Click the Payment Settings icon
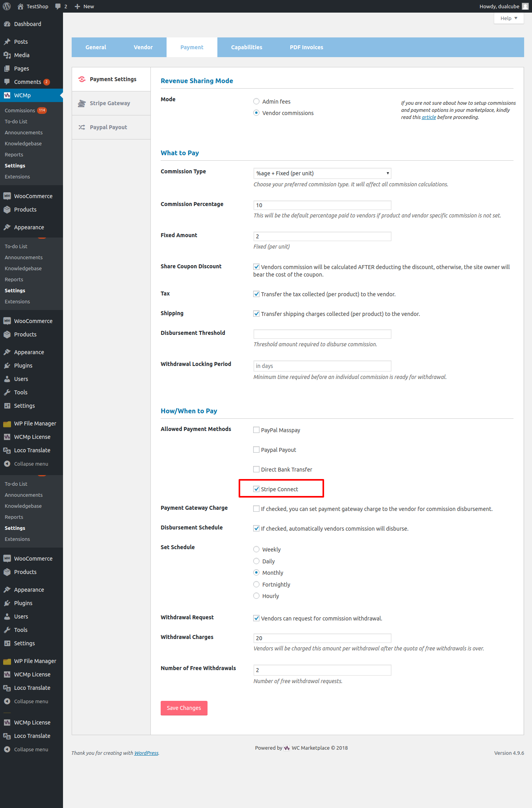532x808 pixels. 82,79
